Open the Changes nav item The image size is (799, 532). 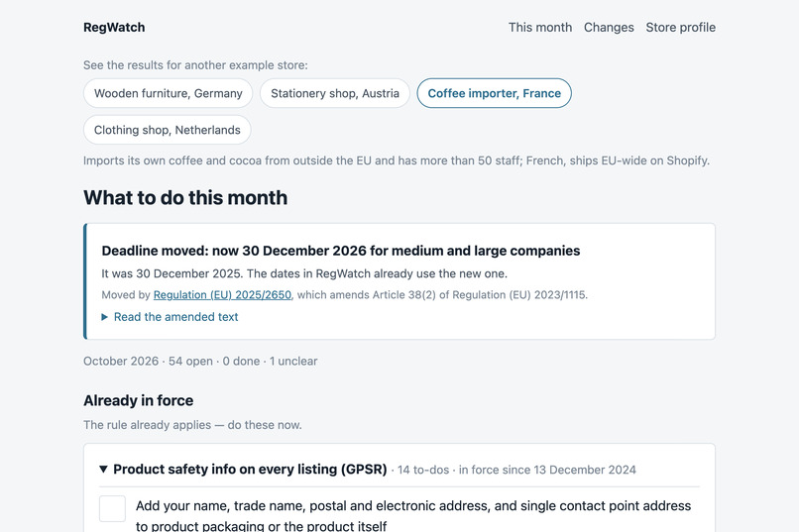609,28
